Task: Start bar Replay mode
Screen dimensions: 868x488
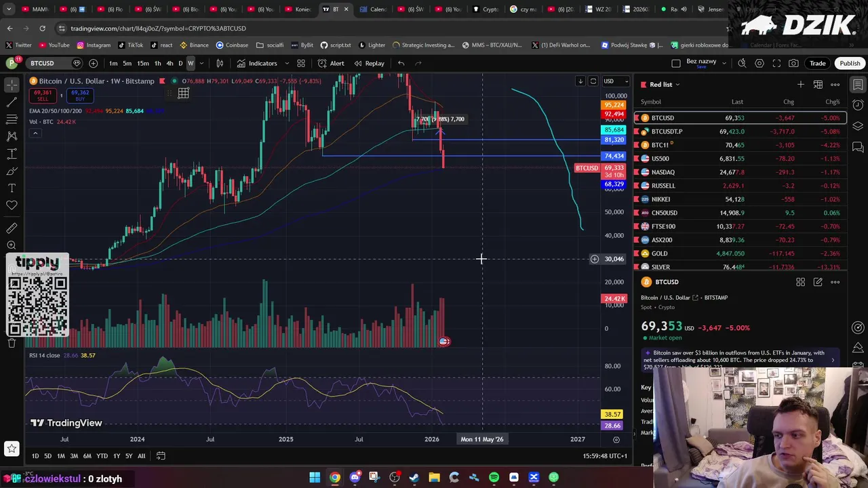Action: (369, 63)
